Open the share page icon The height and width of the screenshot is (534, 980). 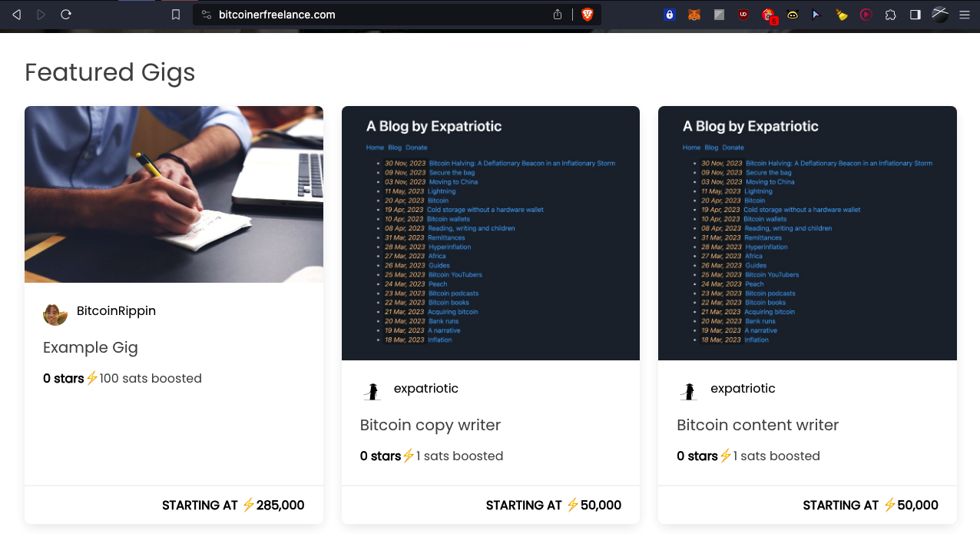click(x=558, y=15)
